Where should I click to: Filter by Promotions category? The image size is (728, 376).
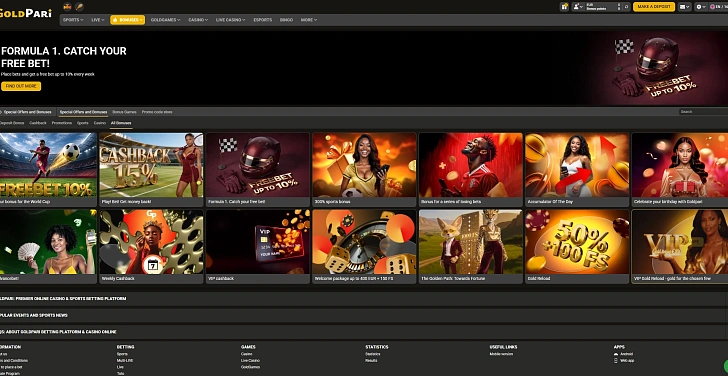point(62,123)
